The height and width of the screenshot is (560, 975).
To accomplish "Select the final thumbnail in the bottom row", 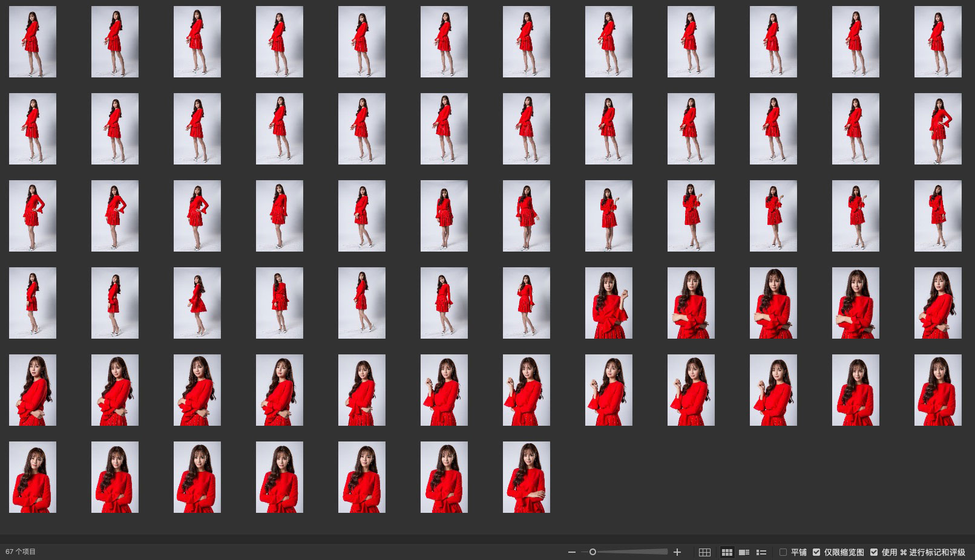I will pyautogui.click(x=526, y=477).
